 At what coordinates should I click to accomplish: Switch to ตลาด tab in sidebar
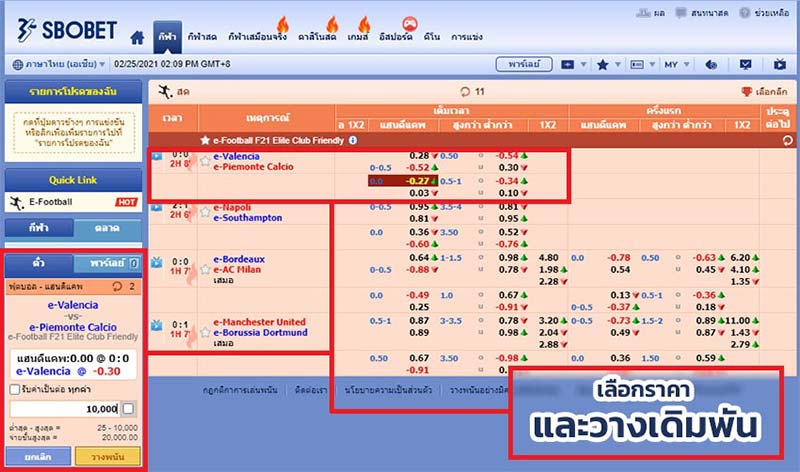[x=107, y=228]
